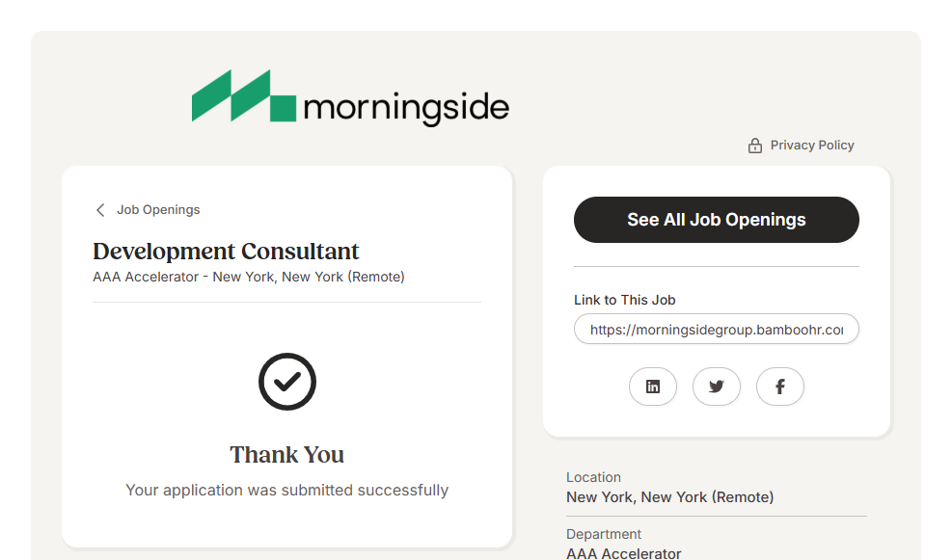Viewport: 952px width, 560px height.
Task: Share the job on Facebook
Action: [780, 387]
